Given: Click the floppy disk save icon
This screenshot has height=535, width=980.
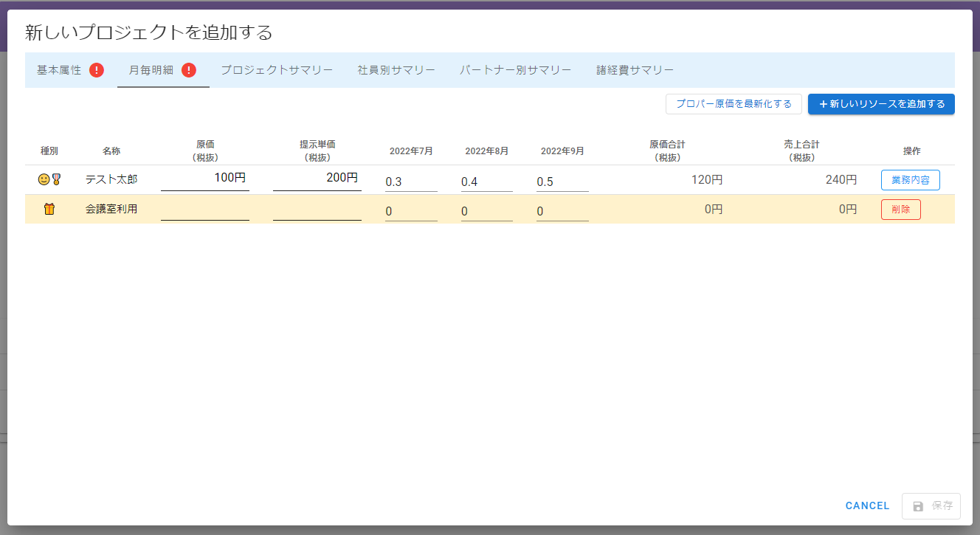Looking at the screenshot, I should [918, 506].
